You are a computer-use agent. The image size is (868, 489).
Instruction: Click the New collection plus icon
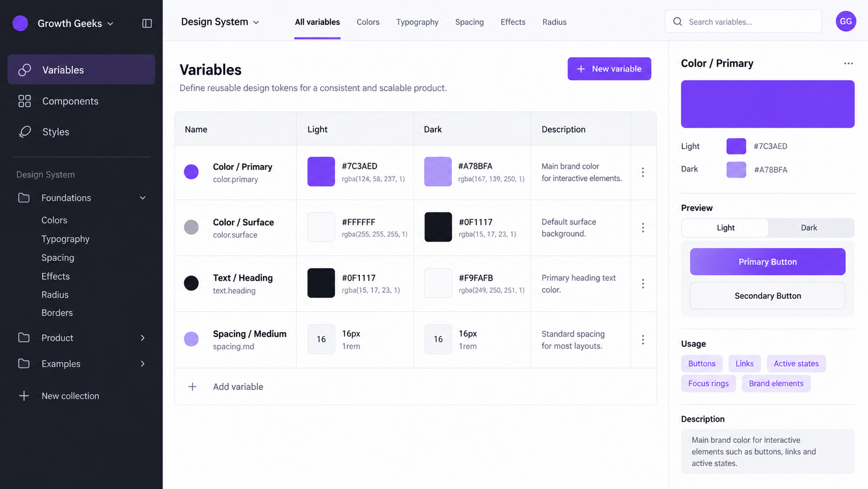tap(24, 396)
